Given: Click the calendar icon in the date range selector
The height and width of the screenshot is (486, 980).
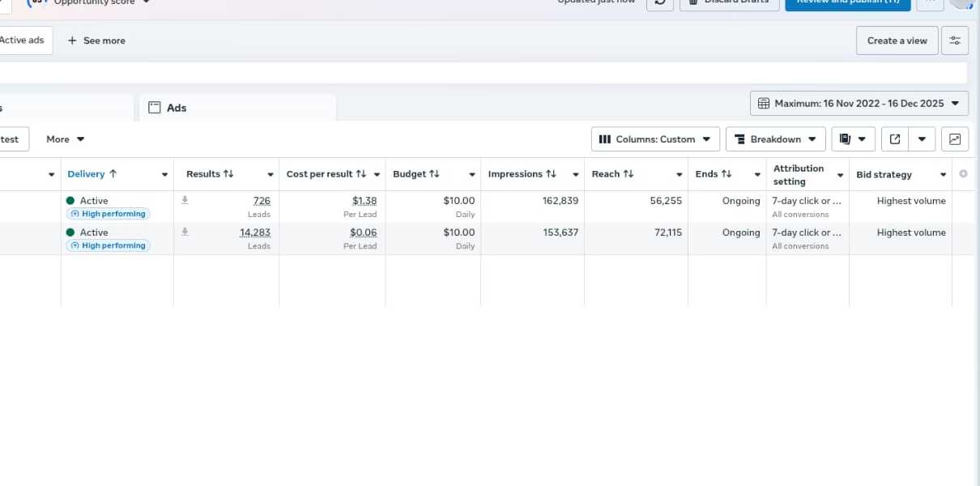Looking at the screenshot, I should coord(764,103).
